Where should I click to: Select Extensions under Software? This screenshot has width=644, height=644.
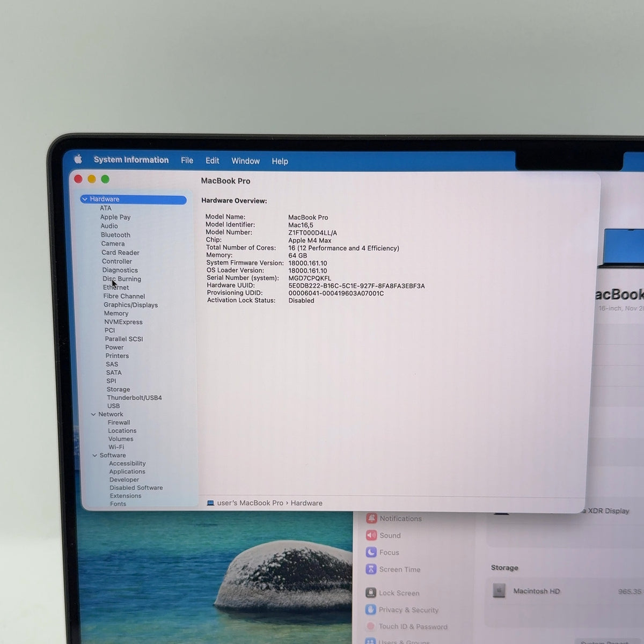pyautogui.click(x=126, y=496)
